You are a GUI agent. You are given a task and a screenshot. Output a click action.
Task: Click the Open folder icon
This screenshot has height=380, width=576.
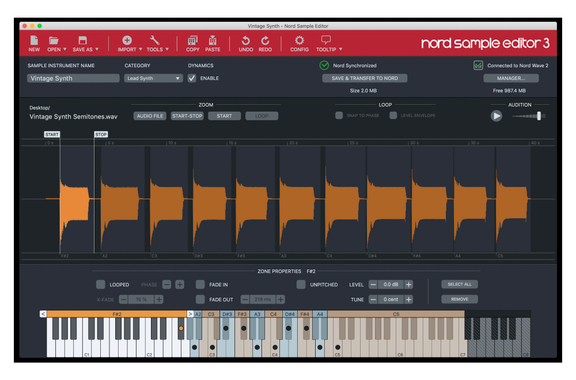coord(54,40)
